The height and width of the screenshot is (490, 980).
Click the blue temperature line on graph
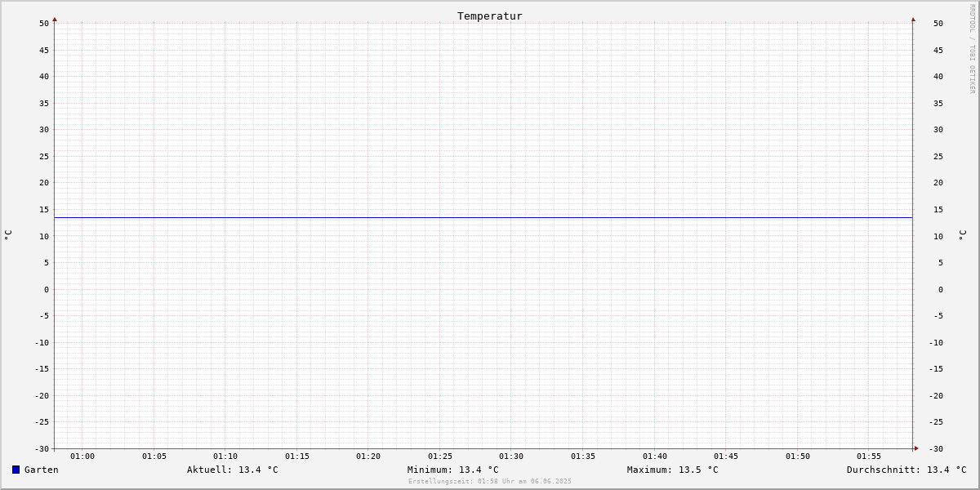[483, 217]
